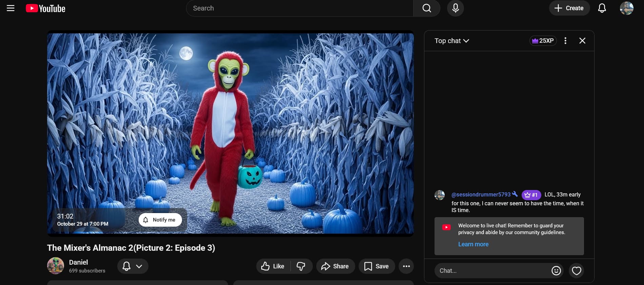
Task: Send a heart reaction in chat
Action: click(x=576, y=270)
